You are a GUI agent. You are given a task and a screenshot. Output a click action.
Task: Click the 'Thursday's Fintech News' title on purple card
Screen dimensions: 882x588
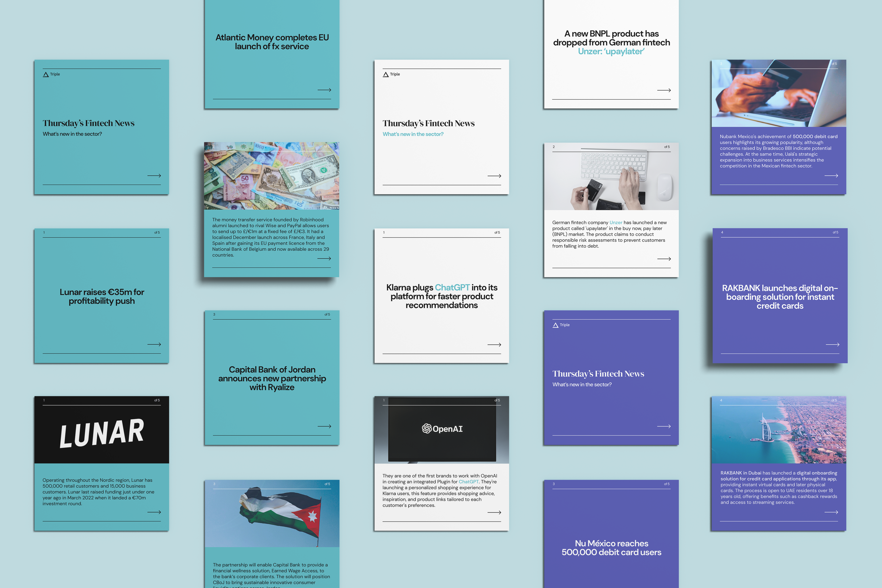598,374
